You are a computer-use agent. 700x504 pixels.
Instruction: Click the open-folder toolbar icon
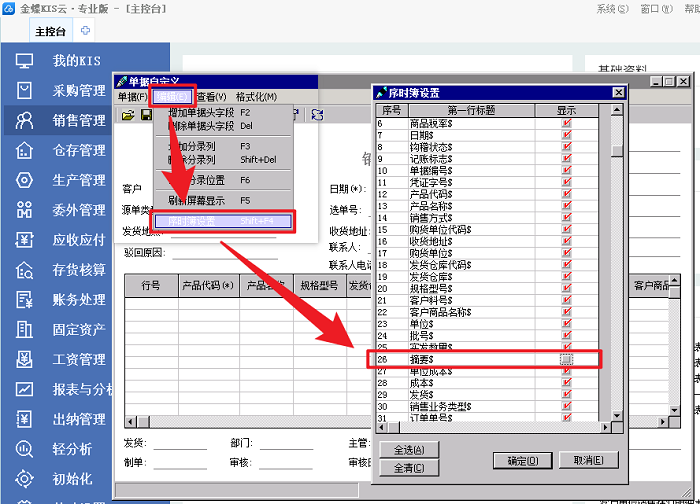tap(128, 116)
